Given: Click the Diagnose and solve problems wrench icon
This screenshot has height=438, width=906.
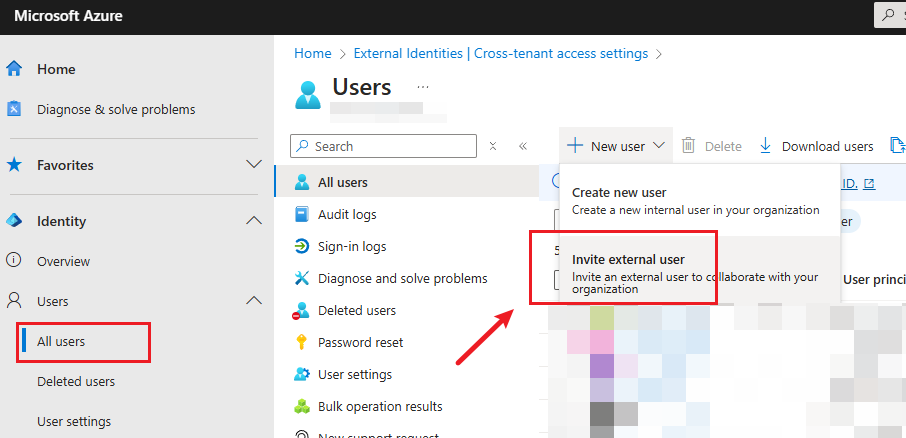Looking at the screenshot, I should [302, 279].
